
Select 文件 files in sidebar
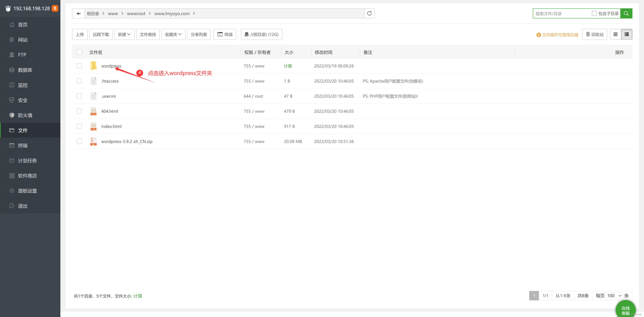click(x=30, y=130)
